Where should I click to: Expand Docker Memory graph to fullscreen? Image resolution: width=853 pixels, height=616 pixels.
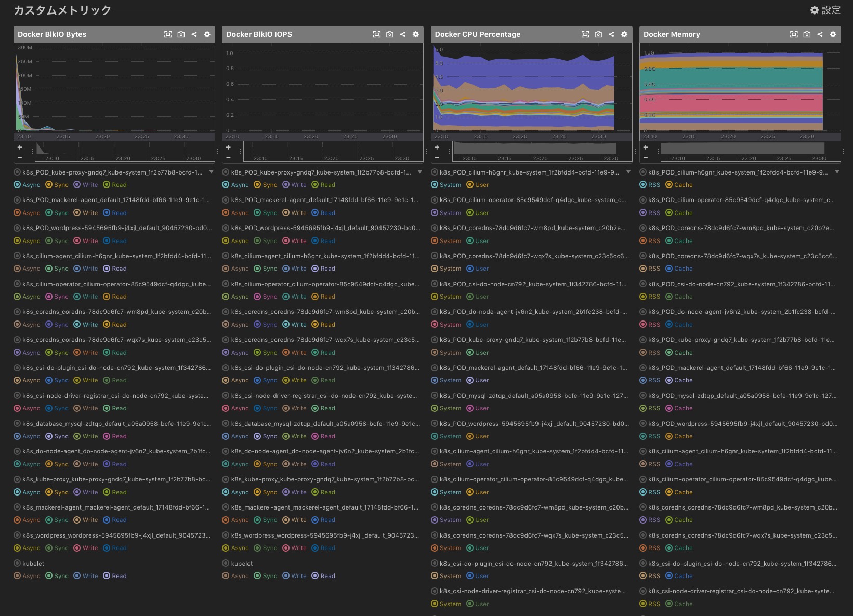pyautogui.click(x=794, y=34)
